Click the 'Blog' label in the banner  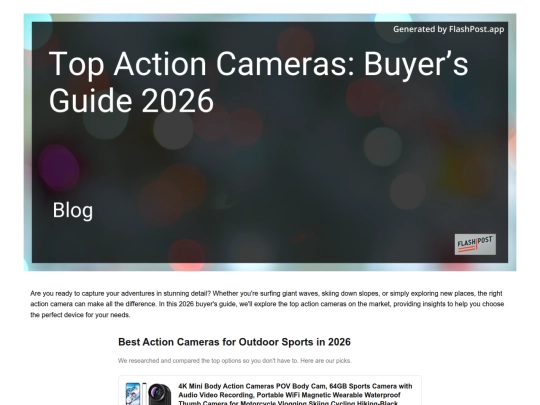(73, 210)
